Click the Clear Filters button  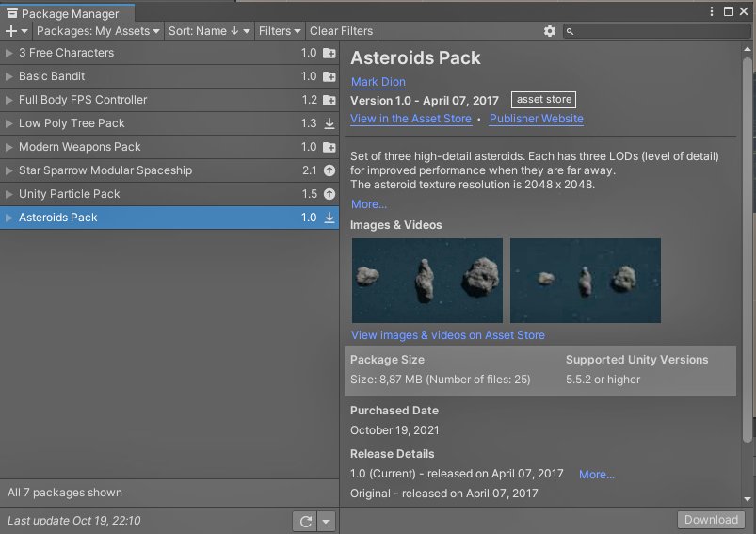click(x=341, y=31)
